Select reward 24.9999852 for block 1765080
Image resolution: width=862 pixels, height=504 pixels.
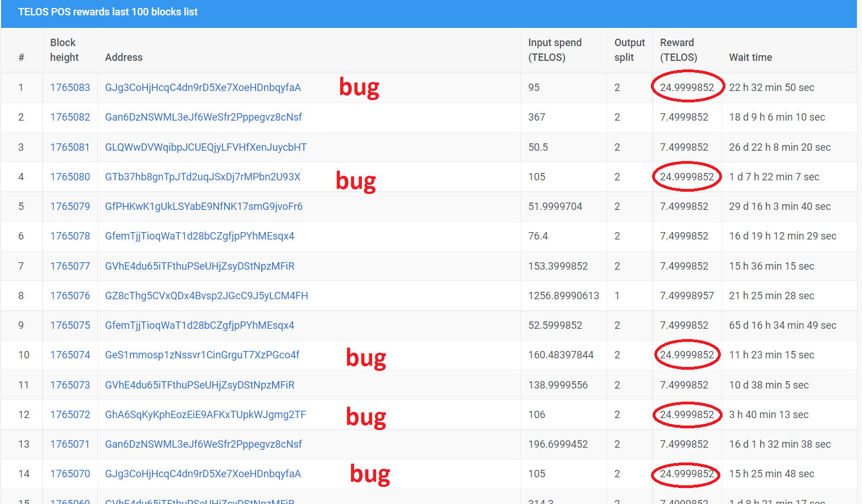pyautogui.click(x=687, y=177)
